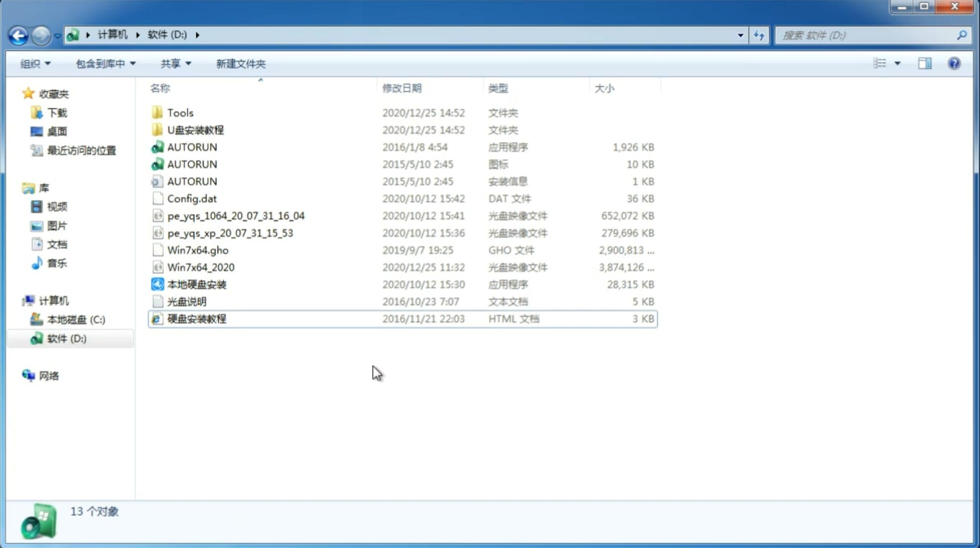Click 新建文件夹 button

coord(241,63)
